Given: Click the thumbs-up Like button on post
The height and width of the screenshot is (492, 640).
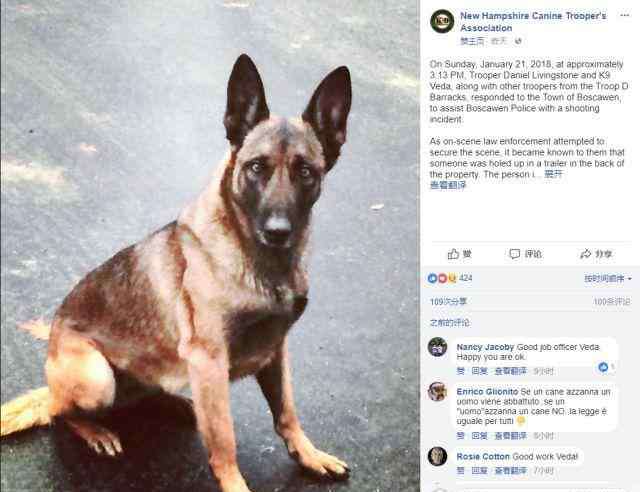Looking at the screenshot, I should click(460, 254).
